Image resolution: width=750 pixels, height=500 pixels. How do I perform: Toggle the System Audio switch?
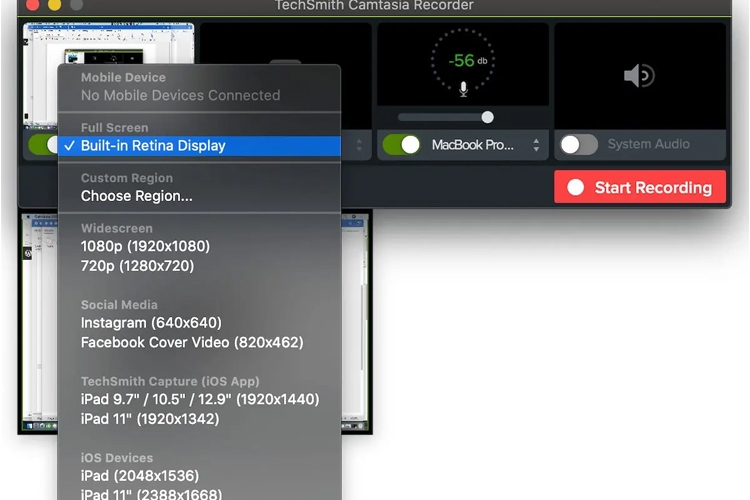[579, 144]
